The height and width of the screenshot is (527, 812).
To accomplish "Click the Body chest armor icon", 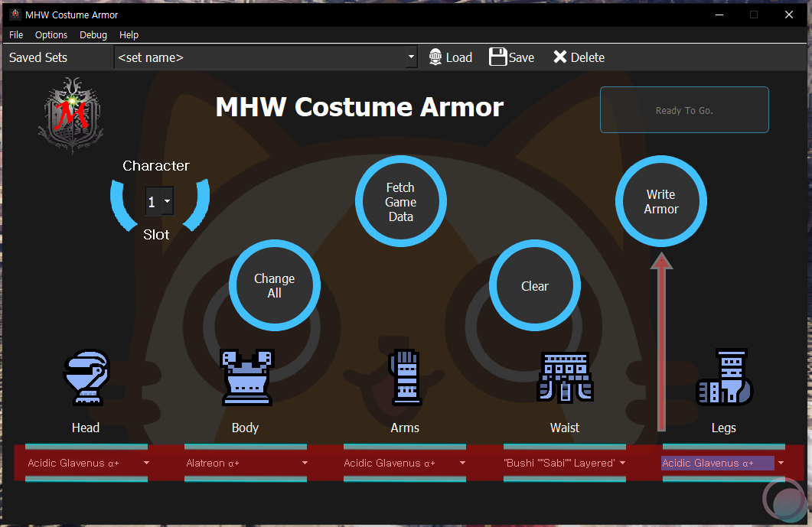I will [247, 377].
